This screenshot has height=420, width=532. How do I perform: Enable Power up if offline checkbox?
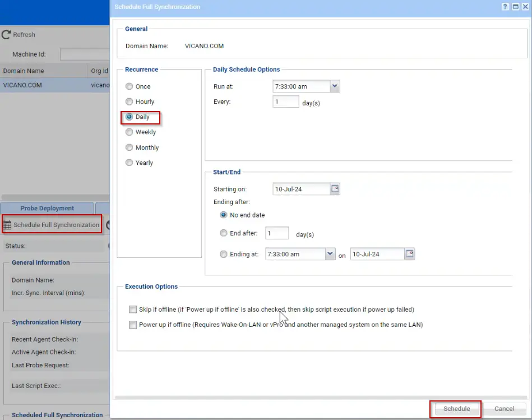[133, 325]
